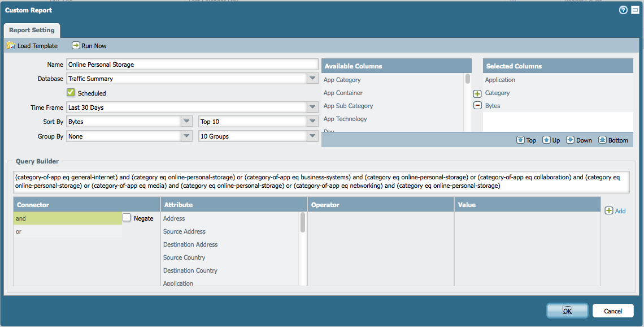
Task: Open the Time Frame dropdown
Action: pyautogui.click(x=312, y=107)
